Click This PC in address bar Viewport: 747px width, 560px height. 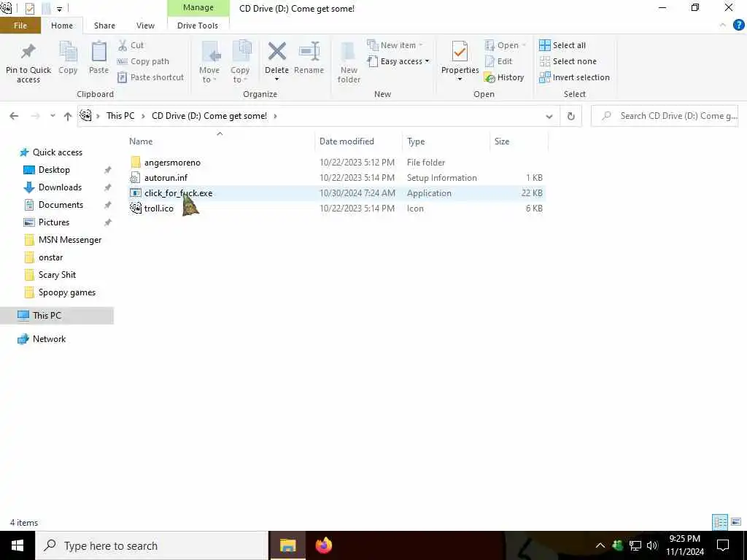(120, 116)
